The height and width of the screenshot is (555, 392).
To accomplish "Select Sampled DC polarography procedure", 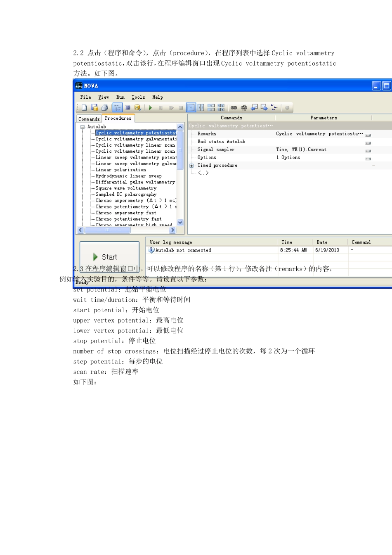I will tap(126, 194).
